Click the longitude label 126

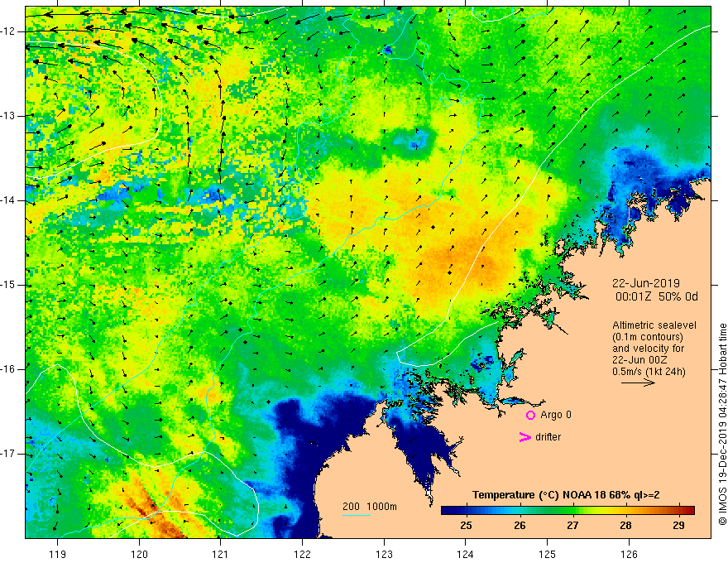click(629, 554)
